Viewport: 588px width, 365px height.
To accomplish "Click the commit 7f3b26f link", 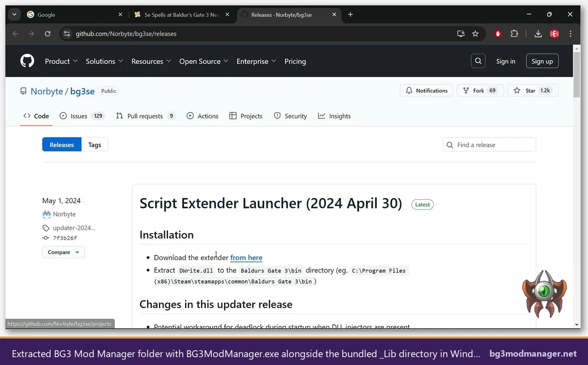I will click(x=65, y=238).
